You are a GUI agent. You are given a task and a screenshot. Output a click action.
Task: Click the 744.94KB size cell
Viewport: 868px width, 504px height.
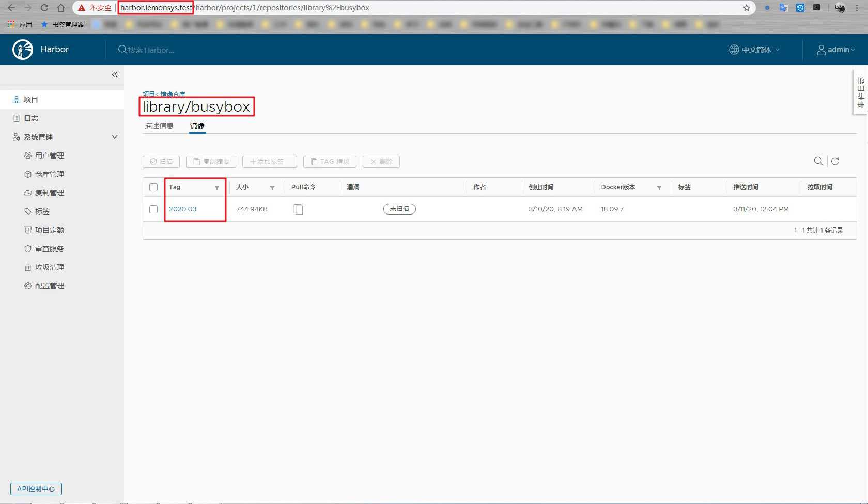[x=252, y=209]
